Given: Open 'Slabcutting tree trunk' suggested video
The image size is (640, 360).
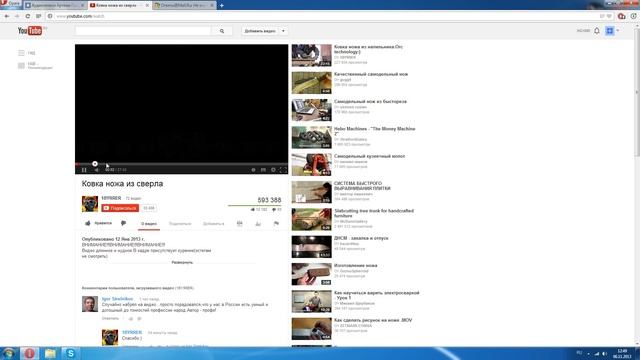Looking at the screenshot, I should [374, 213].
